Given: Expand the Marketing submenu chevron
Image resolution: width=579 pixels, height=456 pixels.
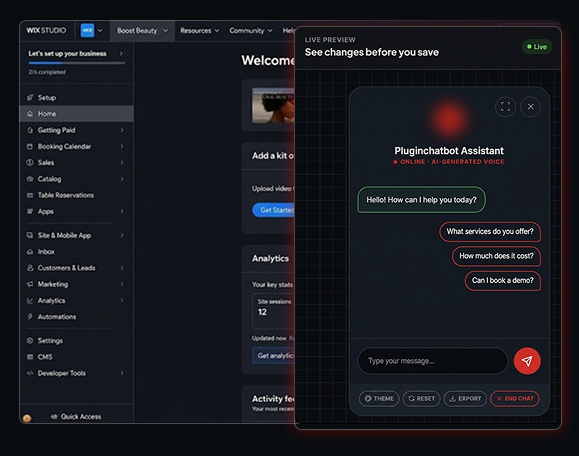Looking at the screenshot, I should coord(121,284).
